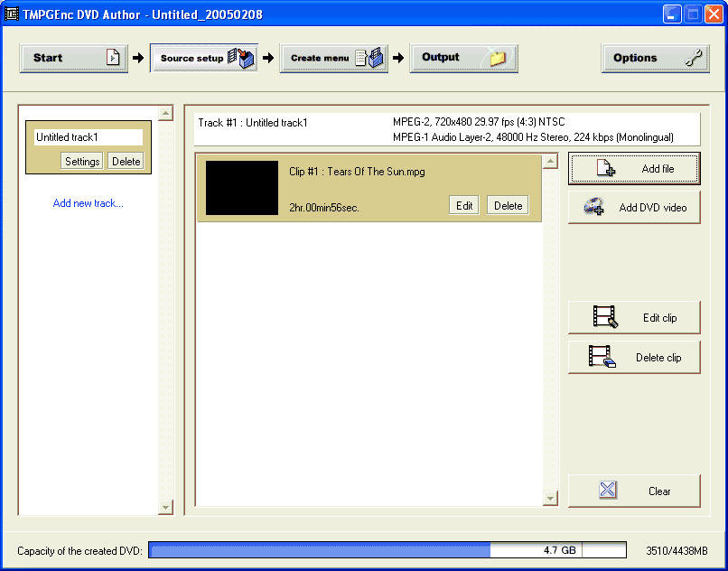
Task: Switch to the Create menu step
Action: click(x=334, y=58)
